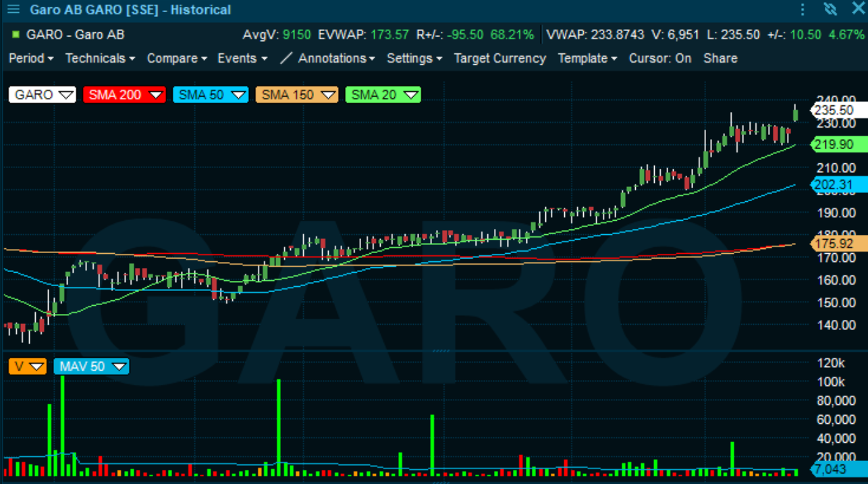This screenshot has height=484, width=868.
Task: Click the 68.21% return value
Action: click(x=512, y=34)
